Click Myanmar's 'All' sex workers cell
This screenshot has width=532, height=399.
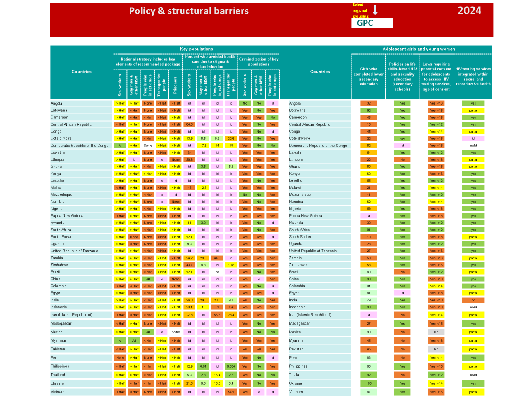(120, 341)
